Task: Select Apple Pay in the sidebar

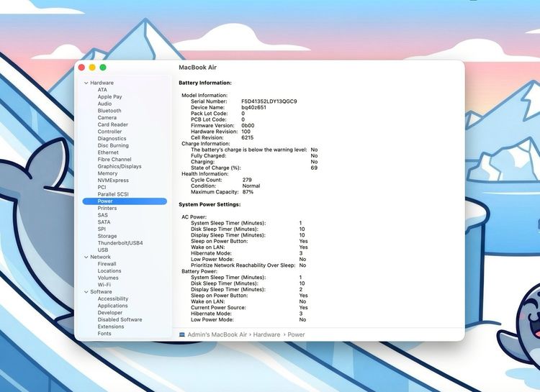Action: pos(109,96)
